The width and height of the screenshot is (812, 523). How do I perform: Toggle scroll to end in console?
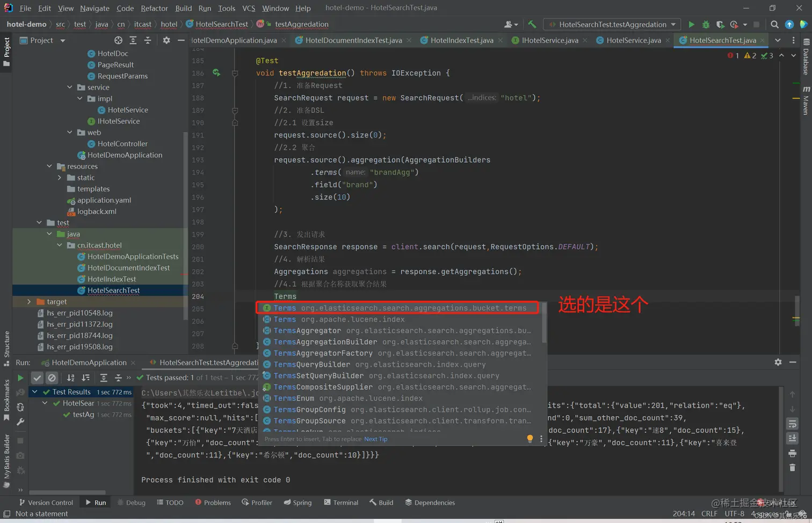click(x=792, y=439)
